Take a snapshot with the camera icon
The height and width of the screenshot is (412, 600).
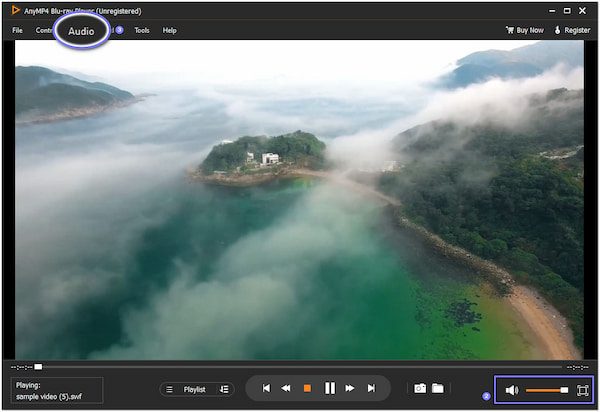[x=420, y=389]
